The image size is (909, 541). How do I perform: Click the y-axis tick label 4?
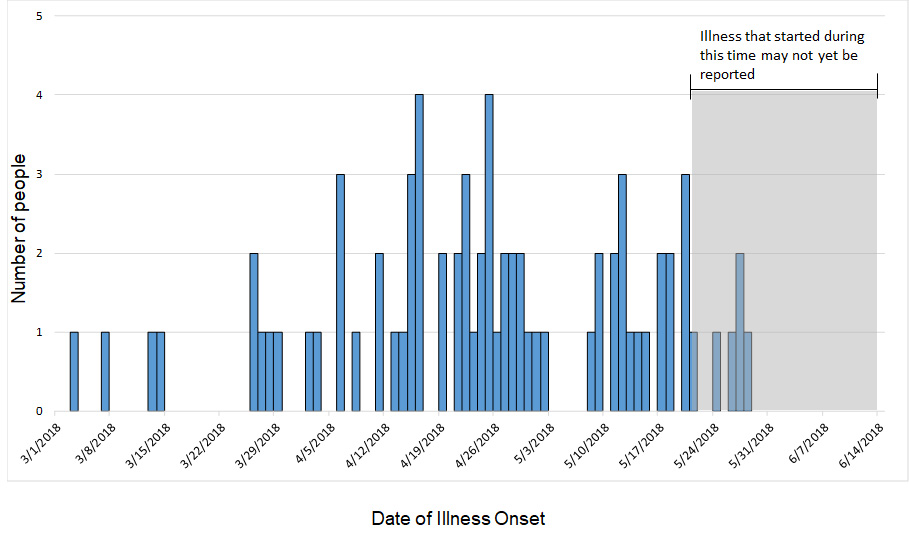(39, 95)
